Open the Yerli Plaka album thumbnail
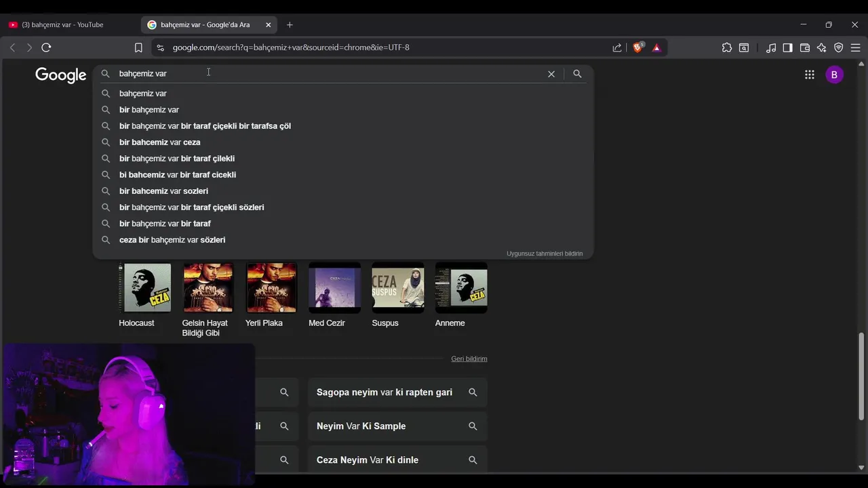This screenshot has width=868, height=488. [x=271, y=288]
